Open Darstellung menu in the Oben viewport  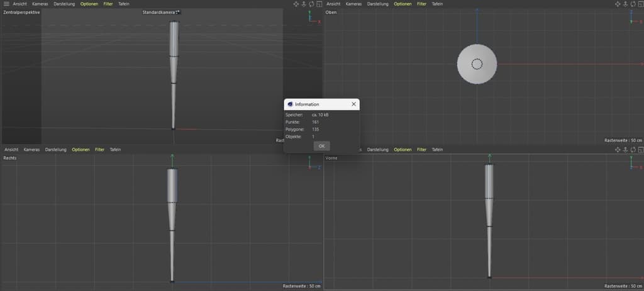tap(378, 4)
